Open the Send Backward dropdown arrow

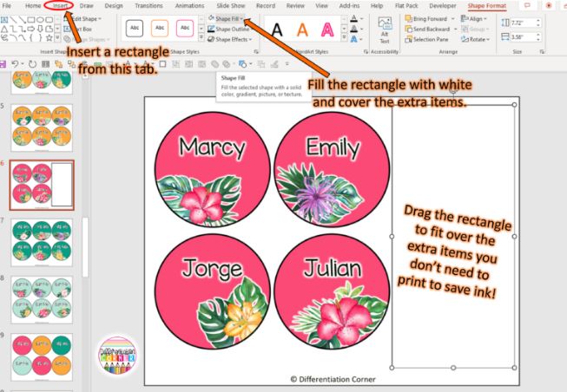455,29
